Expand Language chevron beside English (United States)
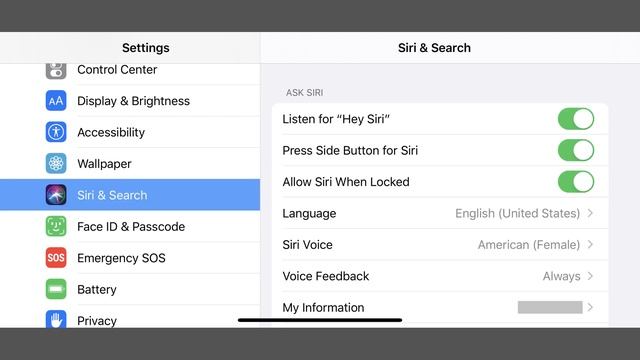This screenshot has width=640, height=360. pos(590,213)
